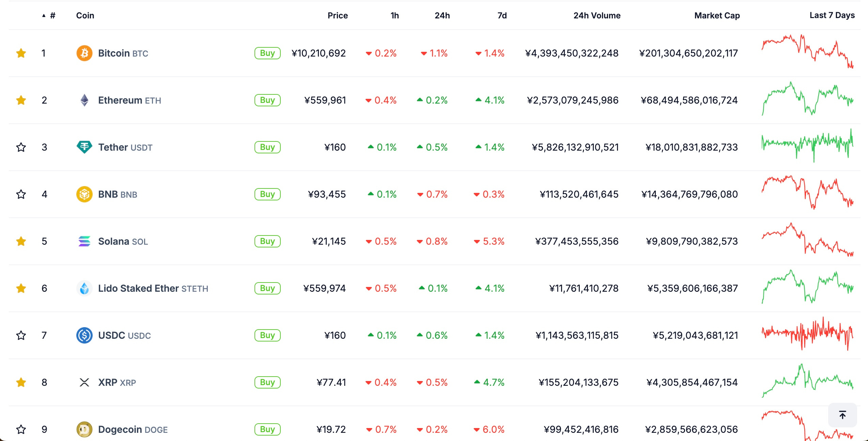Screen dimensions: 868x441
Task: Click XRP price ¥77.41
Action: tap(331, 382)
